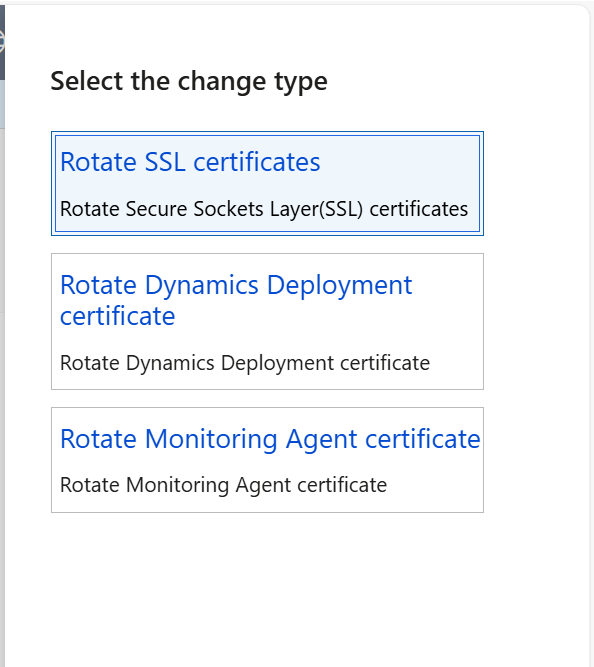Screen dimensions: 594x667
Task: Select the Rotate SSL certificates option
Action: point(267,183)
